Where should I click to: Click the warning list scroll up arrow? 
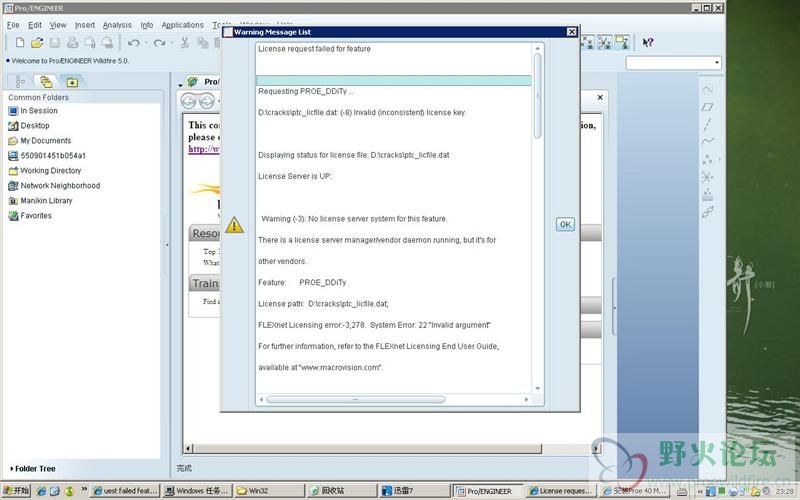[537, 48]
